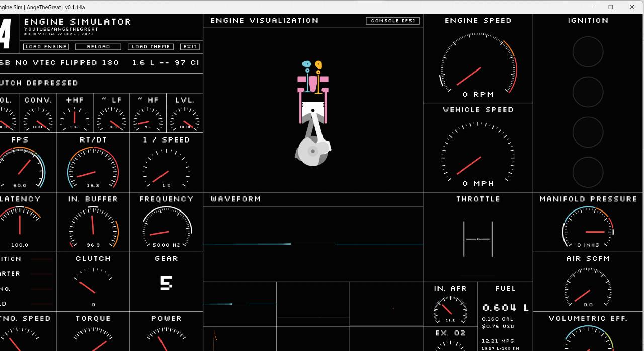The width and height of the screenshot is (644, 351).
Task: Click the second Ignition circle from top
Action: [588, 92]
